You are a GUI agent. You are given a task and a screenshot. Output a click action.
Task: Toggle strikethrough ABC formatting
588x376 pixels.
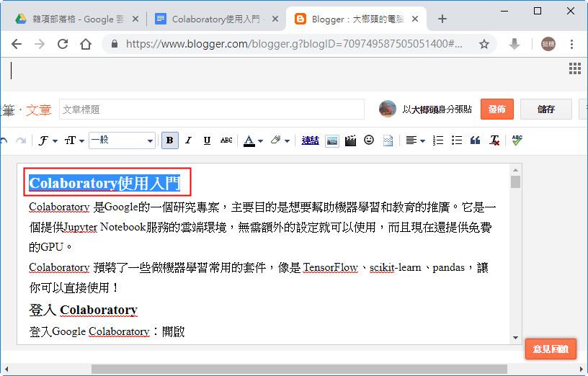click(x=226, y=140)
